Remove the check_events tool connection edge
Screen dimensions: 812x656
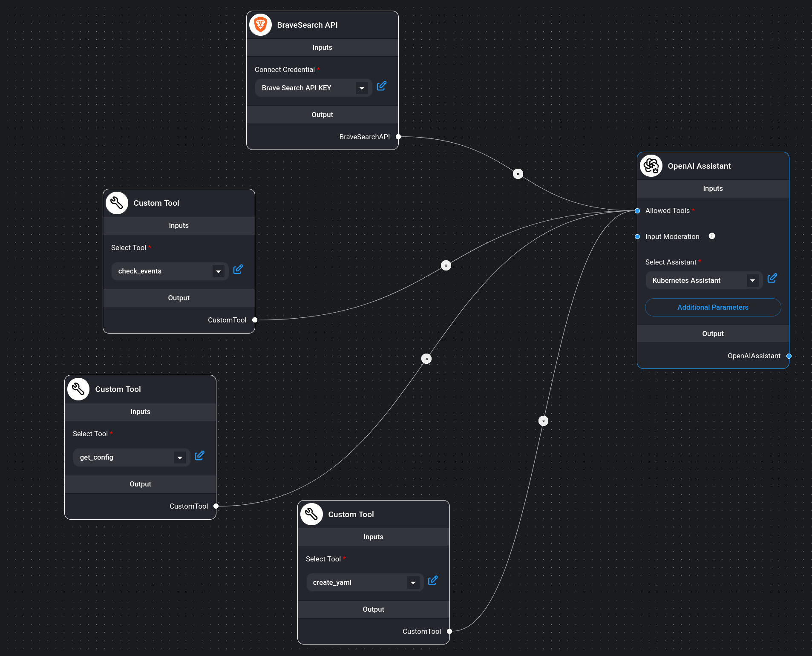click(x=446, y=265)
